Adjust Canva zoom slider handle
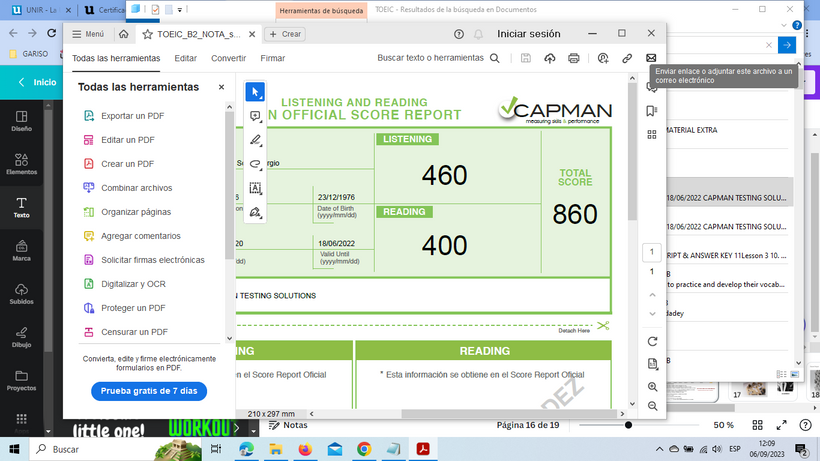The image size is (820, 461). tap(628, 425)
